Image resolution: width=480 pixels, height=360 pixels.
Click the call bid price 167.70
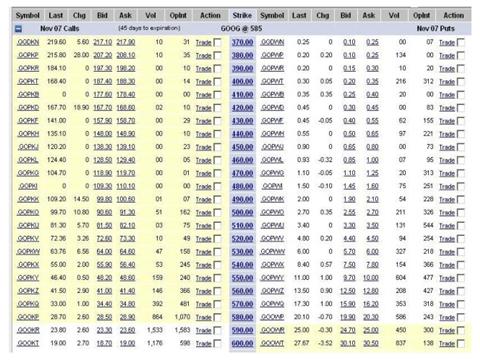pos(103,108)
